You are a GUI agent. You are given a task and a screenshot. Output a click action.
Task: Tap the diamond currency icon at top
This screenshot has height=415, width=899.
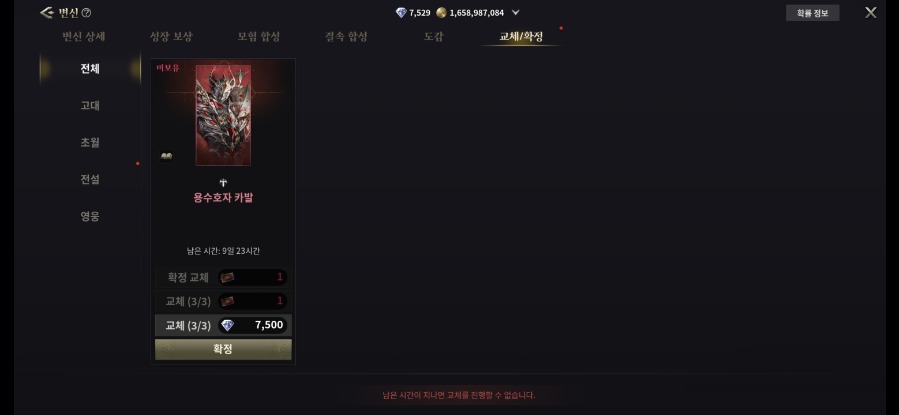[401, 13]
